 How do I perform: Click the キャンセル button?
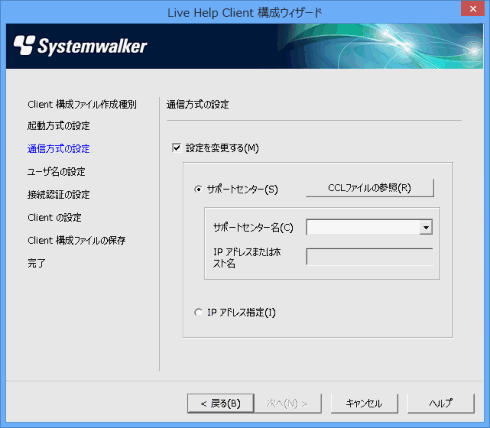[x=364, y=403]
